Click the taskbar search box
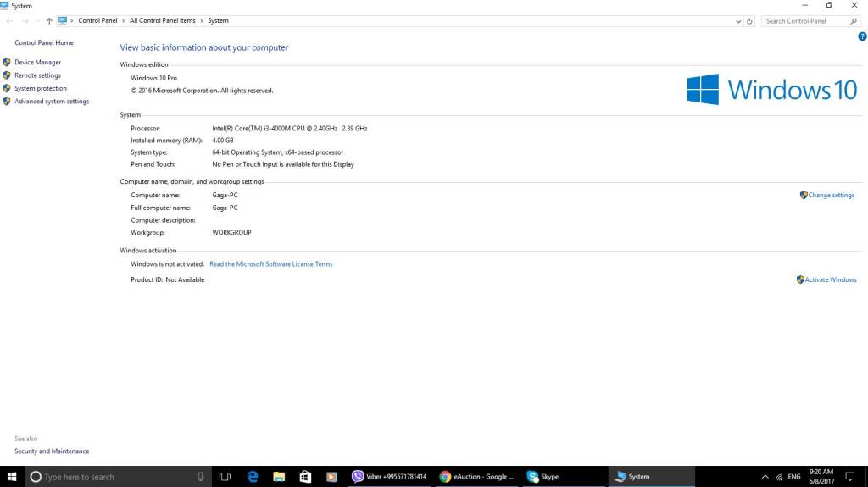Image resolution: width=868 pixels, height=487 pixels. 118,477
